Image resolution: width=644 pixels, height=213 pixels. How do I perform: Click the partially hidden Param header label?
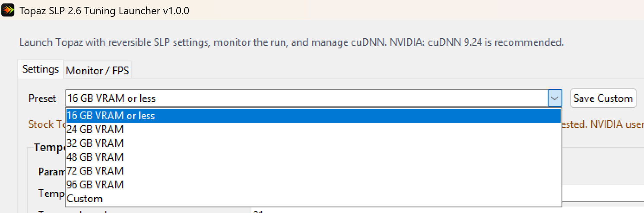(x=52, y=172)
